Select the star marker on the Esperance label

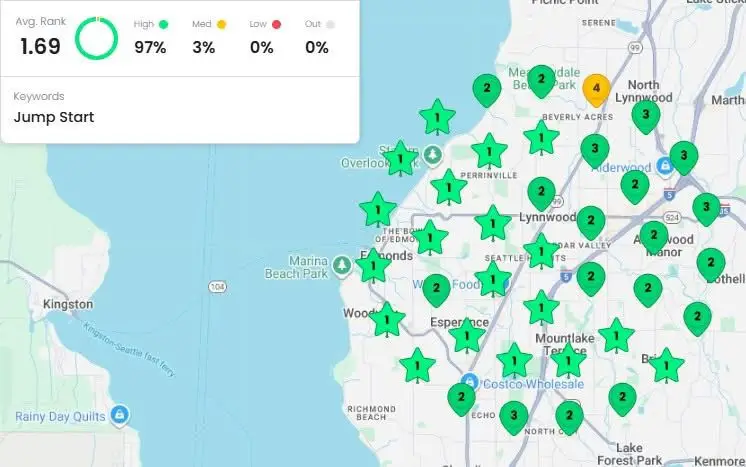point(467,336)
